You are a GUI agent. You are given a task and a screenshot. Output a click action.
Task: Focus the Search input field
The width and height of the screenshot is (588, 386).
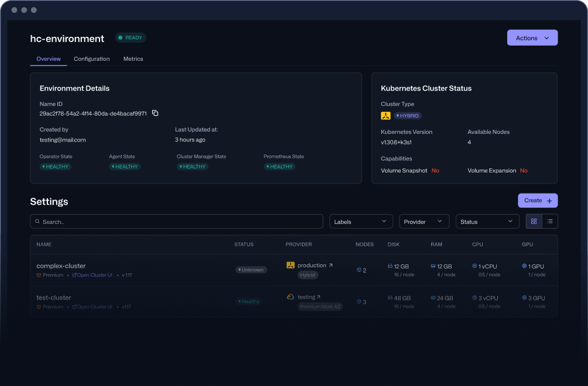tap(177, 222)
